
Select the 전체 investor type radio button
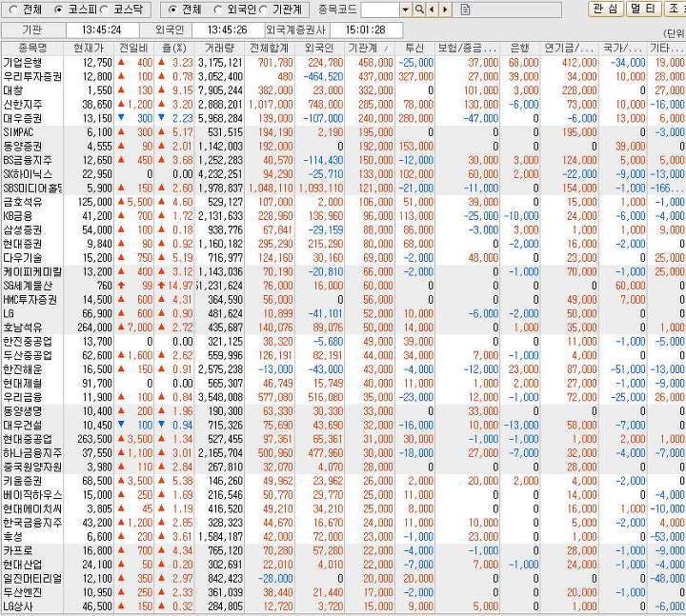click(172, 10)
